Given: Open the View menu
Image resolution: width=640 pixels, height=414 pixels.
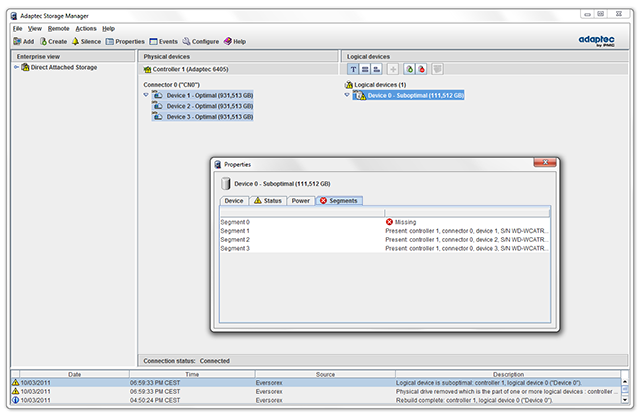Looking at the screenshot, I should [35, 29].
